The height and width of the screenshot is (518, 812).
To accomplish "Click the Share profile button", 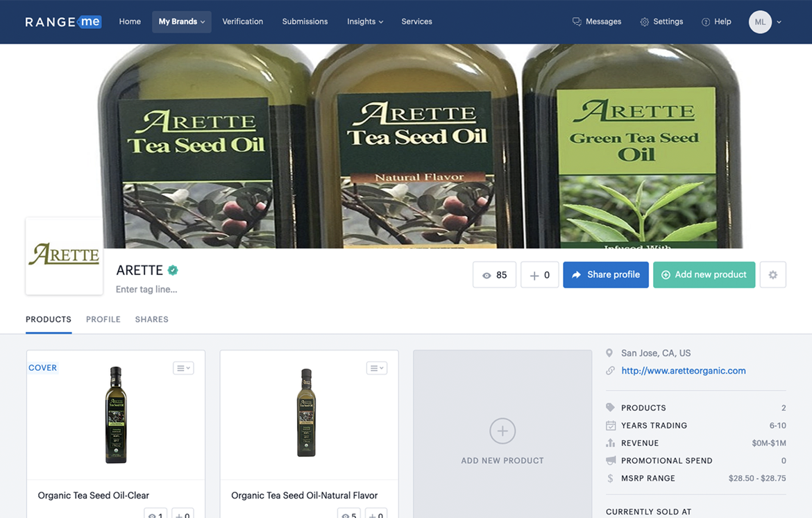I will [606, 274].
